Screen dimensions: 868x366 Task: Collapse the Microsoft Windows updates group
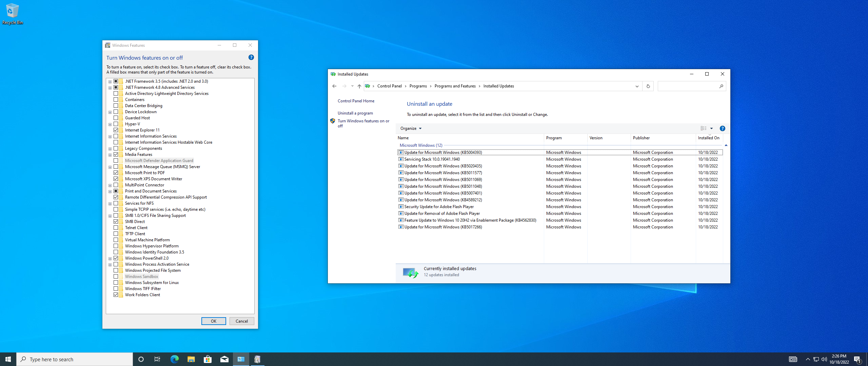[726, 145]
